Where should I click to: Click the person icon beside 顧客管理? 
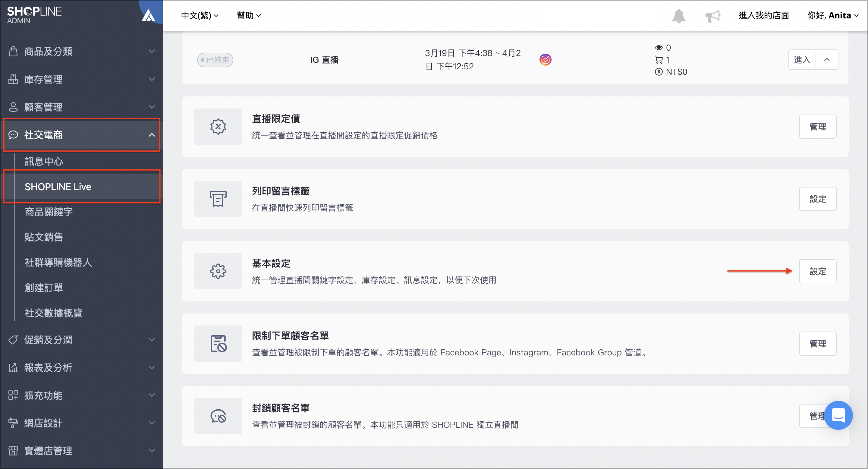13,107
